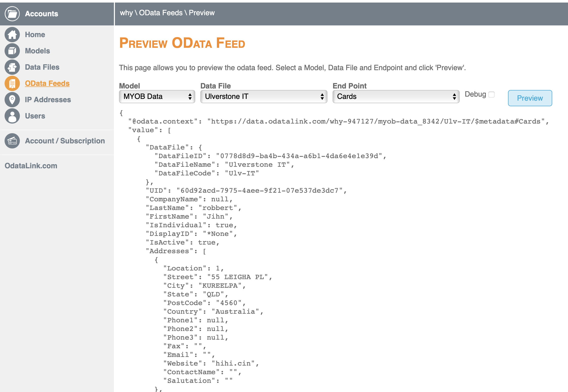
Task: Click the Users person icon
Action: [x=12, y=116]
